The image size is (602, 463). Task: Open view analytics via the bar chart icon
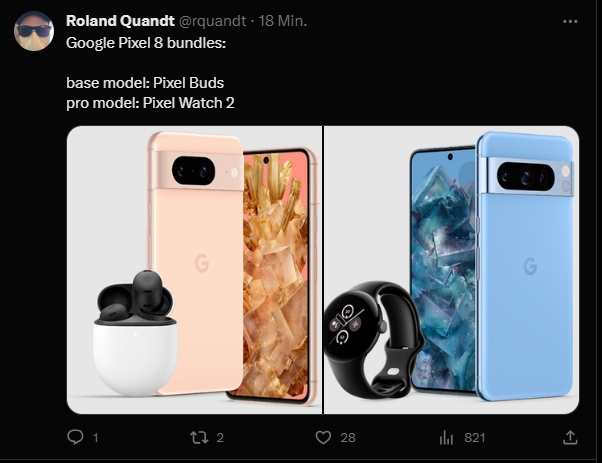coord(446,437)
